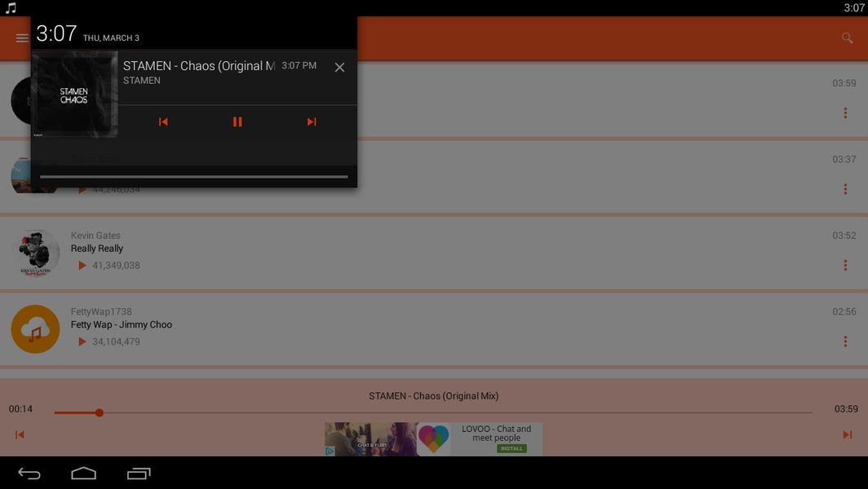Play Fetty Wap - Jimmy Choo
This screenshot has height=489, width=868.
[122, 324]
